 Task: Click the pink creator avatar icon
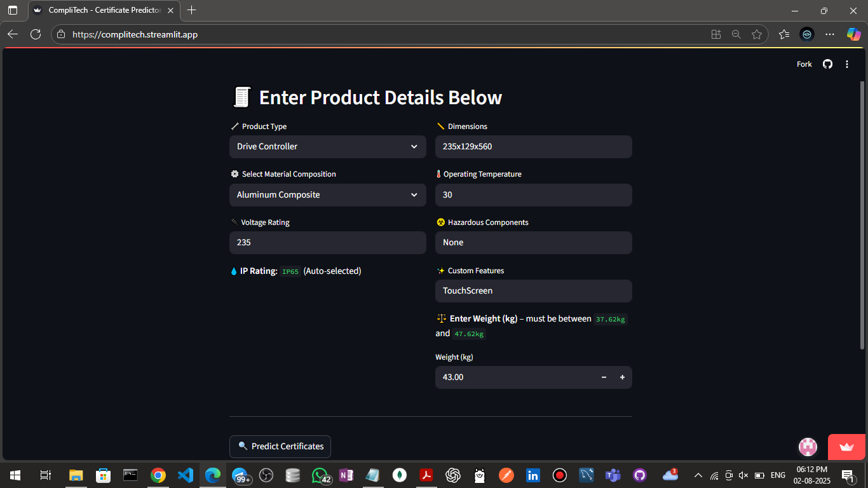(x=808, y=447)
